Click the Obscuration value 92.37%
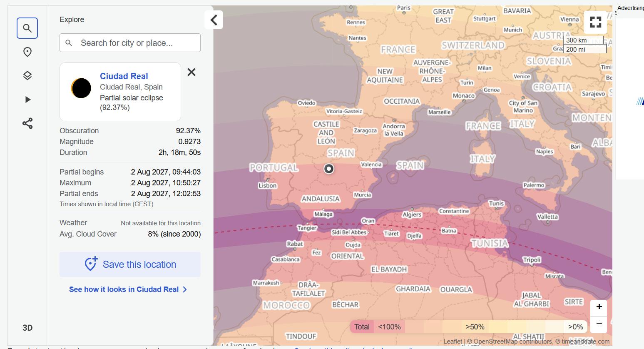 188,131
